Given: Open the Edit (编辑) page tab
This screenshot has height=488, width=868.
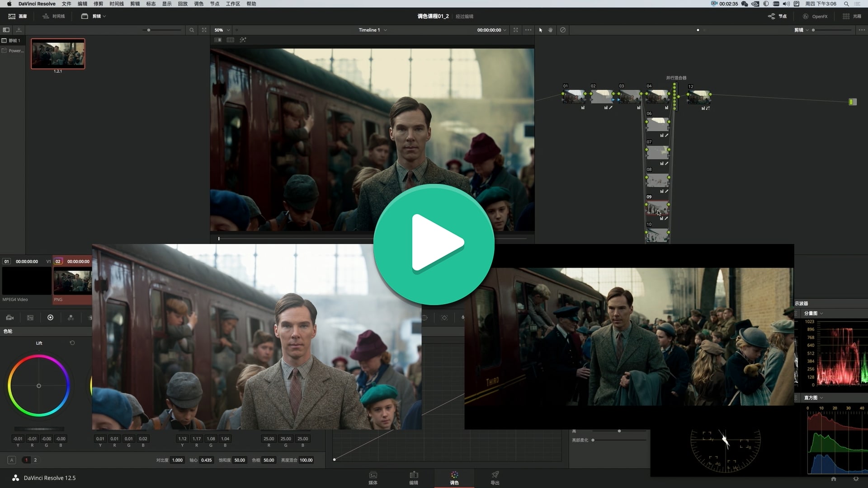Looking at the screenshot, I should (414, 478).
